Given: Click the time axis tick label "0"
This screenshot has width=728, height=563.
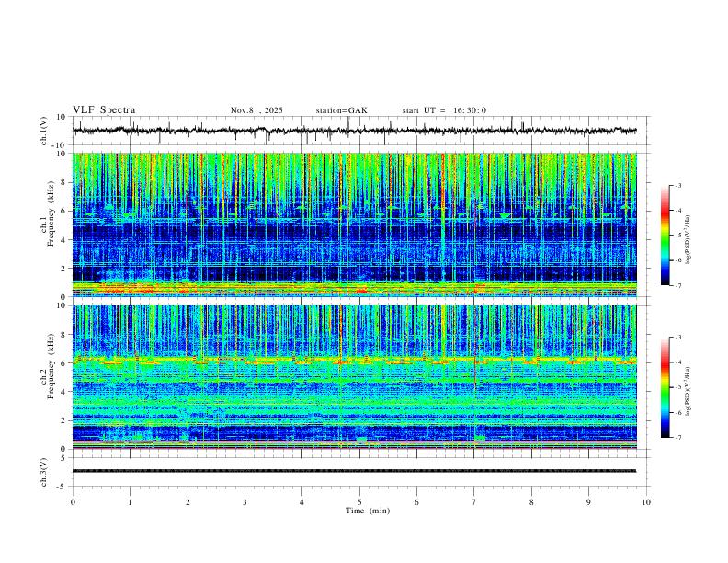Looking at the screenshot, I should (73, 502).
